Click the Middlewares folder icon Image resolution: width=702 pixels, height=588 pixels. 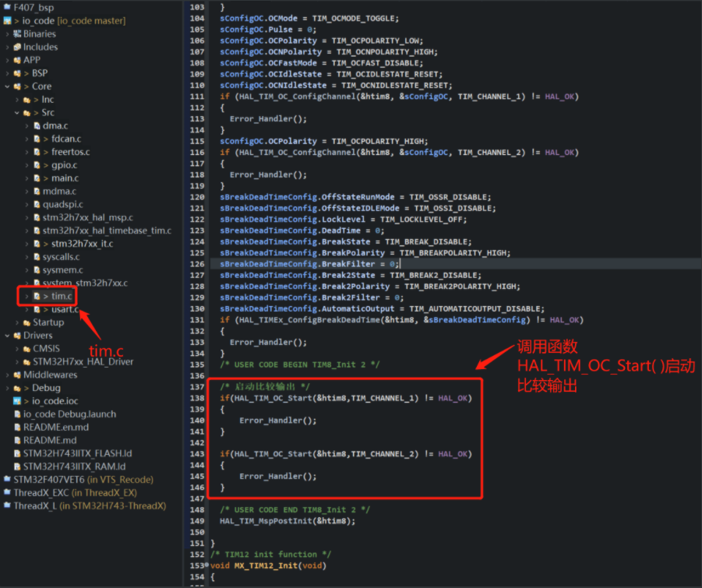[x=17, y=375]
